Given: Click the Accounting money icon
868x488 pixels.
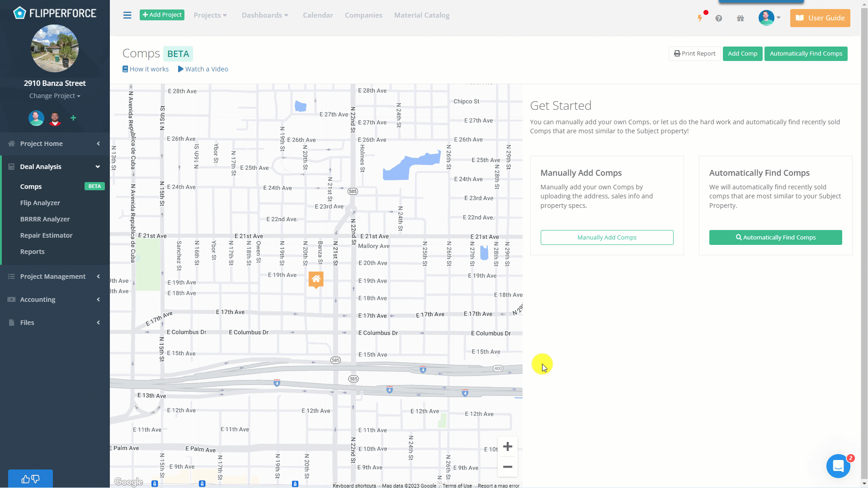Looking at the screenshot, I should pyautogui.click(x=11, y=299).
